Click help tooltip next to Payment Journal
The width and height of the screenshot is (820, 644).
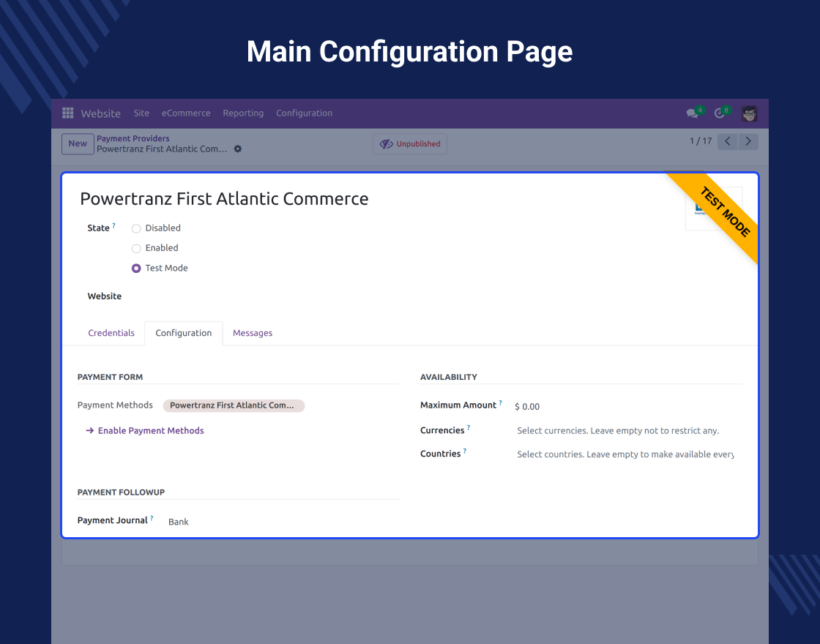(152, 518)
